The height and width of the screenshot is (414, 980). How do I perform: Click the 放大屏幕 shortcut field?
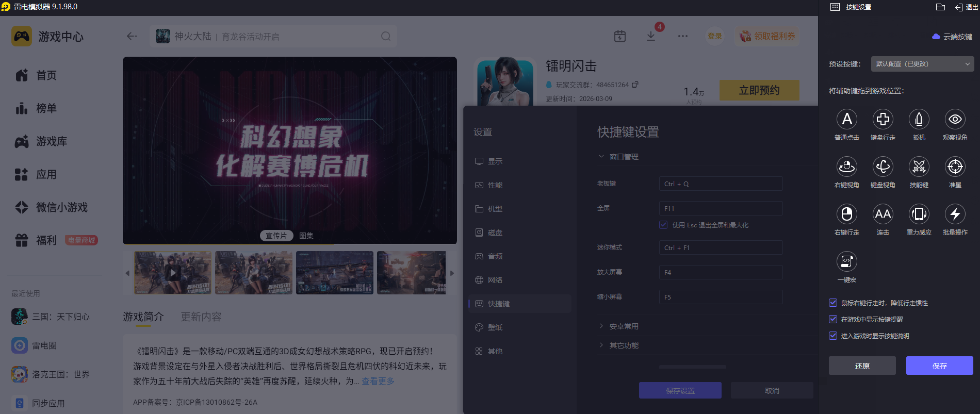[x=721, y=272]
